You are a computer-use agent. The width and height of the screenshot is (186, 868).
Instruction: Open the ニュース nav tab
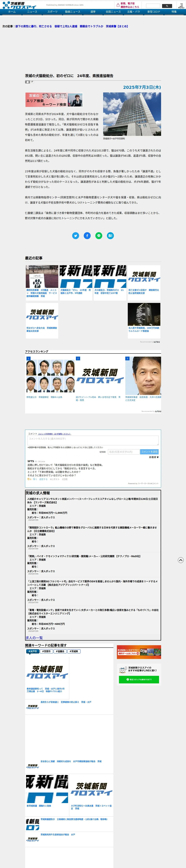(32, 12)
